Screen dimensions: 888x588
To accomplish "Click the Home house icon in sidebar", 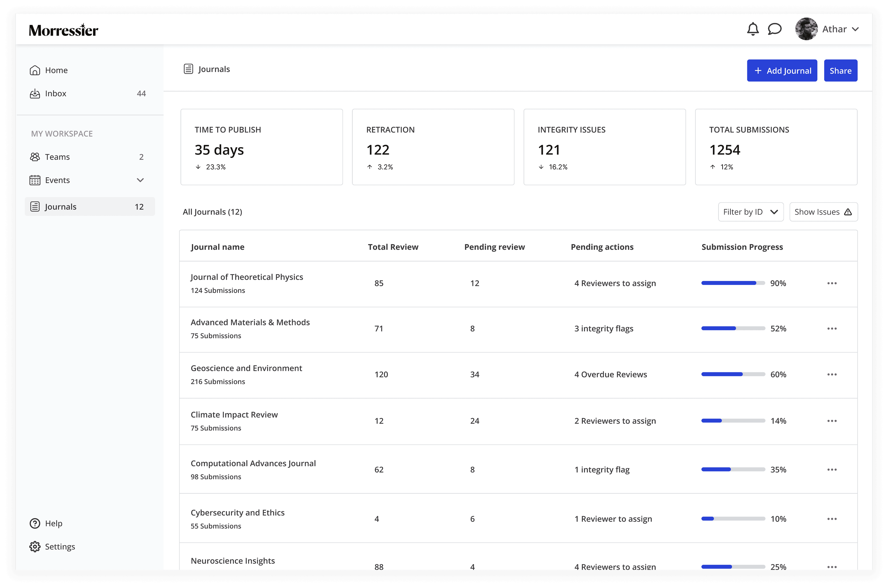I will pyautogui.click(x=35, y=70).
